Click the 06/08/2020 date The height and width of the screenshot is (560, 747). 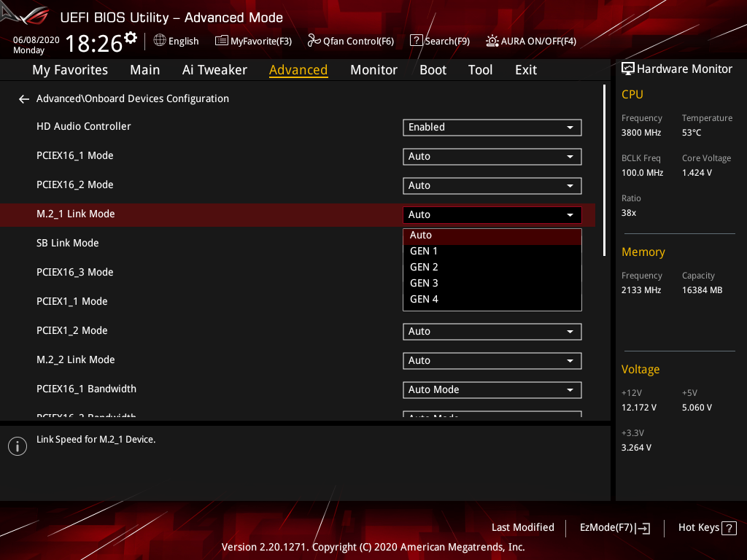[x=36, y=40]
